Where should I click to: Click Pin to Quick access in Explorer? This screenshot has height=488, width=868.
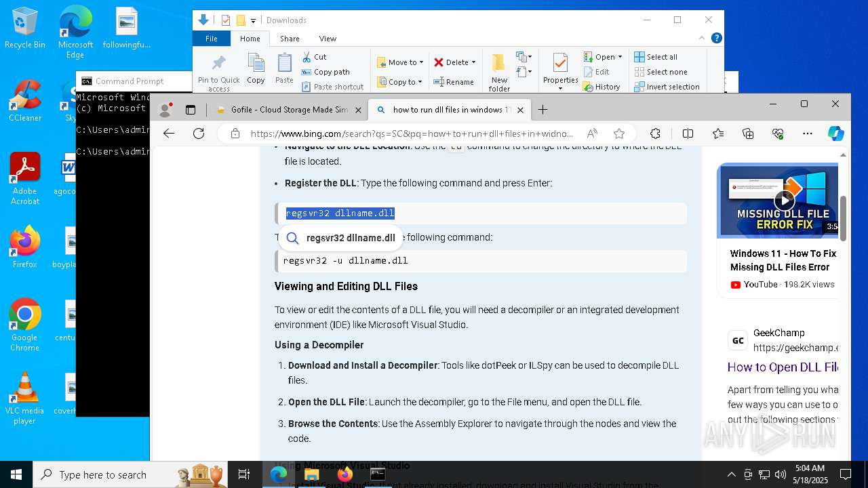(x=218, y=73)
